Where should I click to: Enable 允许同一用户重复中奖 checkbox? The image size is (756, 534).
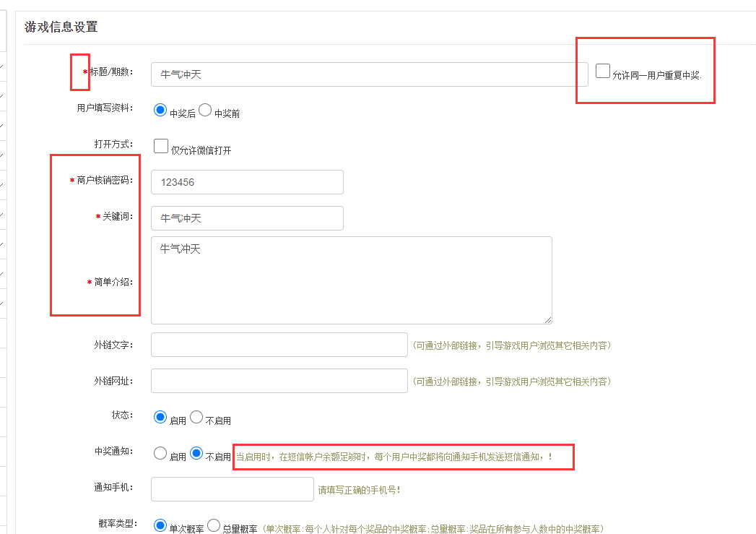tap(603, 71)
